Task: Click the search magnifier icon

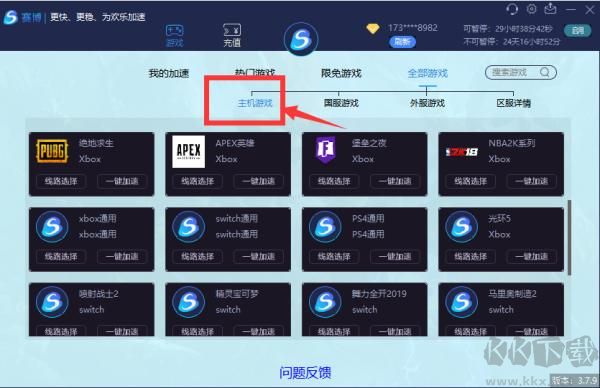Action: point(545,72)
